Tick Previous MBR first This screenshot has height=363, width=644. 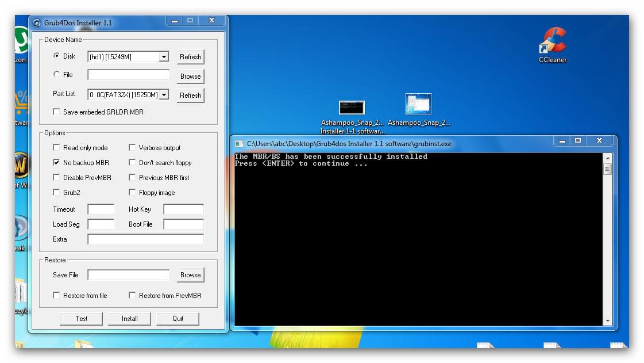[x=132, y=178]
